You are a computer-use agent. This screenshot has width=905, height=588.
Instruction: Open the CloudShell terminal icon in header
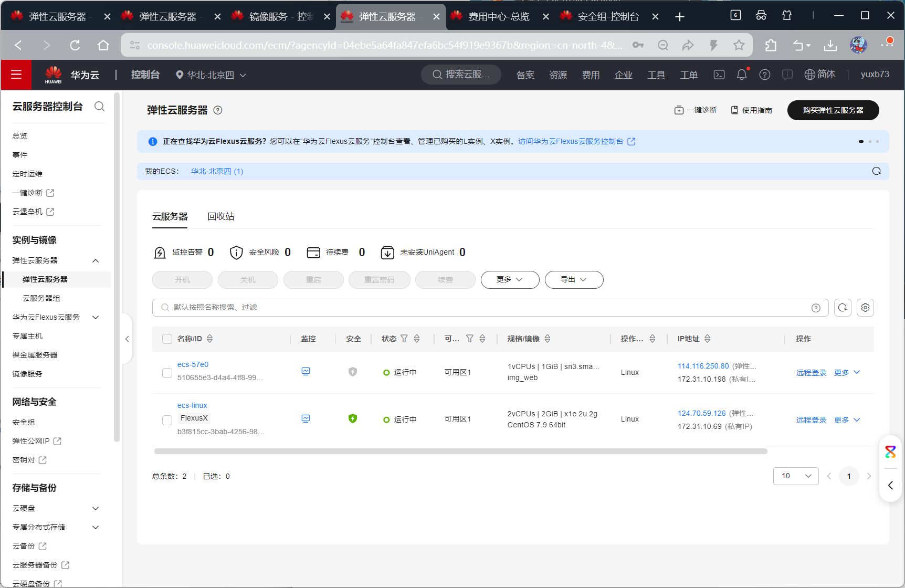coord(719,75)
